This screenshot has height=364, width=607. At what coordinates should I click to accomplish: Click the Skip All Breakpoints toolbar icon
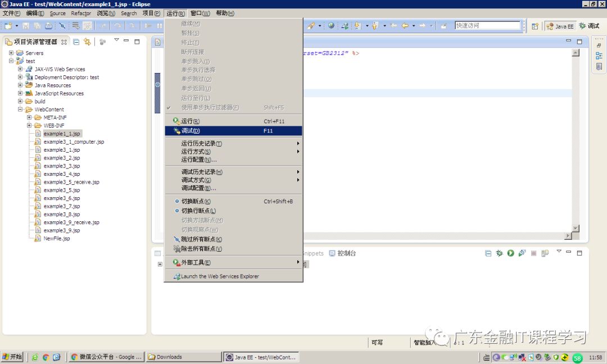click(x=62, y=26)
